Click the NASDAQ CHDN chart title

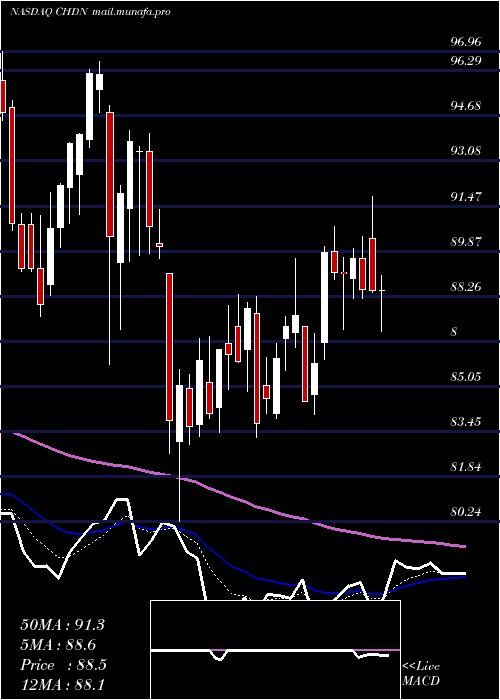point(50,12)
